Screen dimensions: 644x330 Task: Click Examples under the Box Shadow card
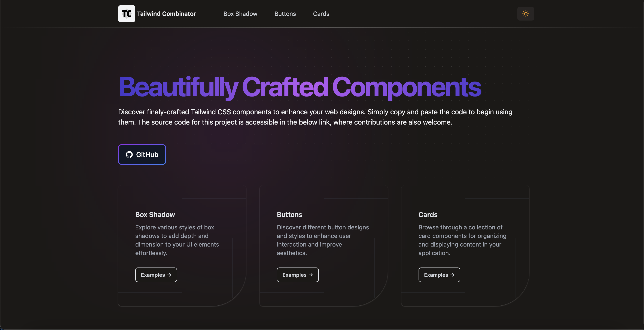(x=156, y=275)
